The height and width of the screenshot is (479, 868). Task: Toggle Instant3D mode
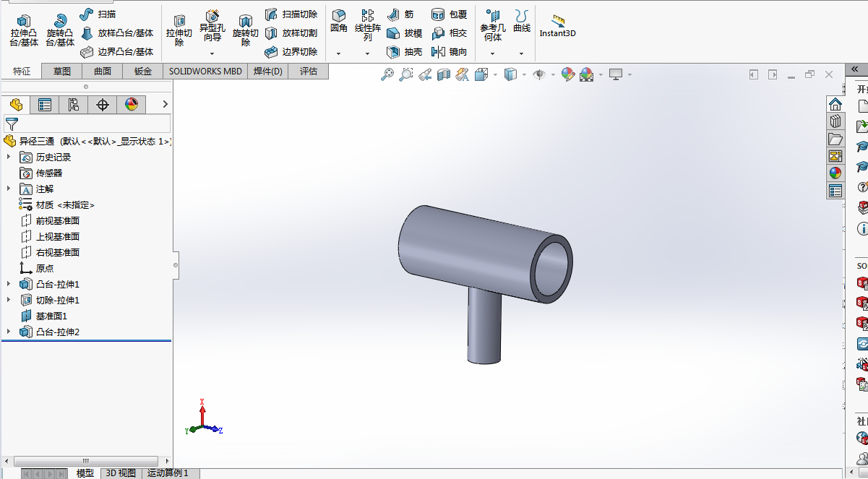pos(557,26)
